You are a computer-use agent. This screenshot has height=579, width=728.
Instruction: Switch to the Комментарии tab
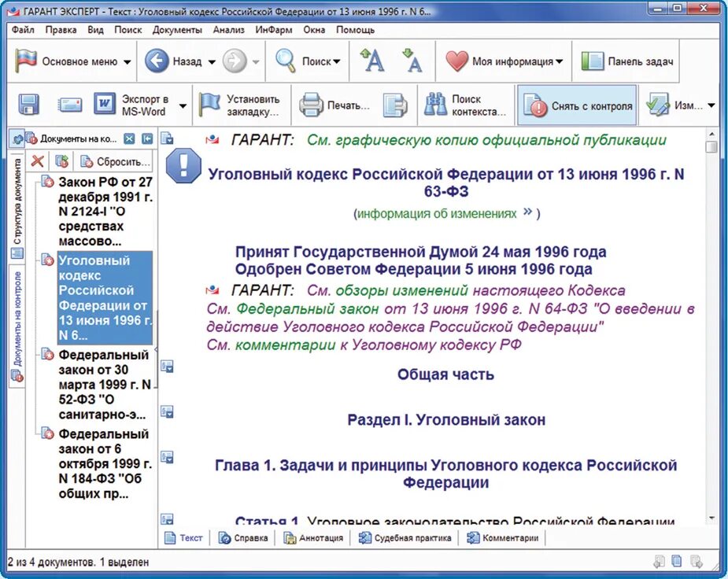tap(503, 538)
